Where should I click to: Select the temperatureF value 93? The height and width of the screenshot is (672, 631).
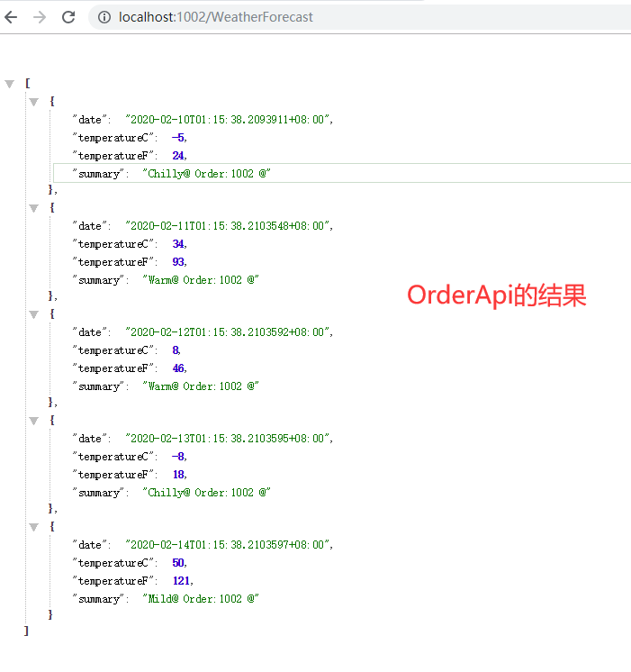coord(178,262)
